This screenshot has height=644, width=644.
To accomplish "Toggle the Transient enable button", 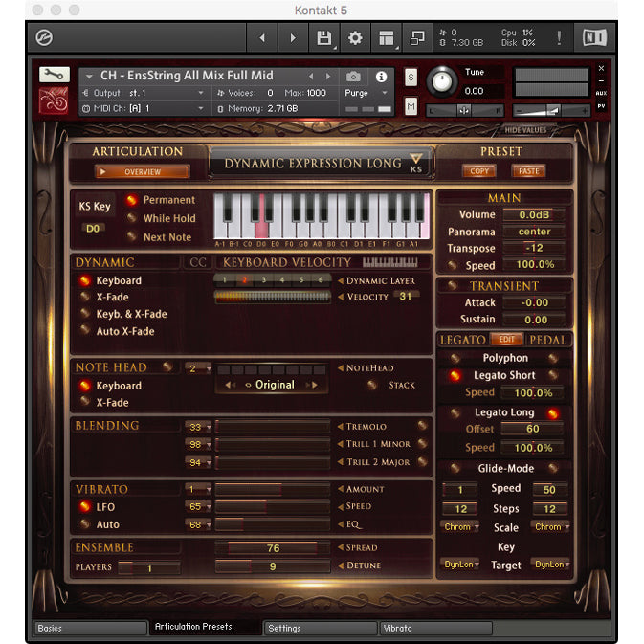I will click(453, 285).
